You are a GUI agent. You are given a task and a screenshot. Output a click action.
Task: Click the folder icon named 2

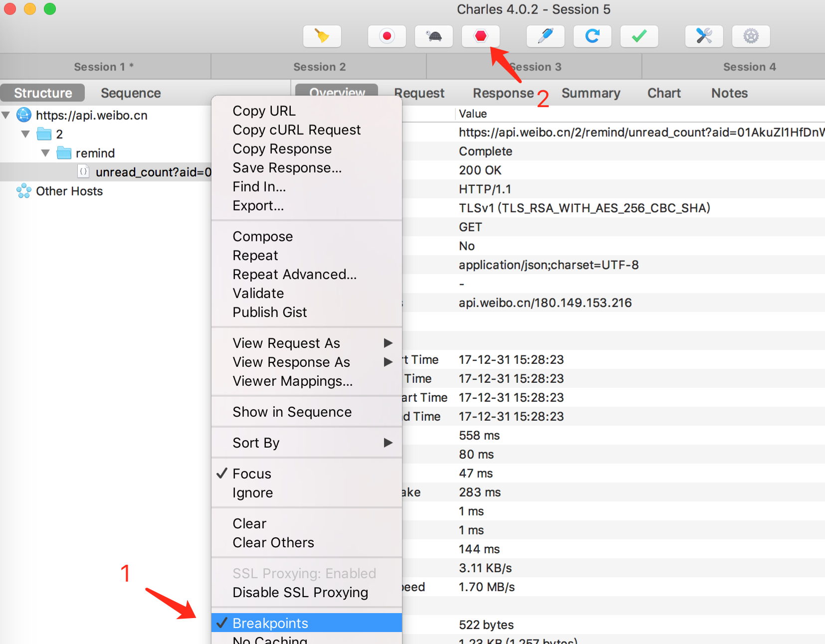(44, 134)
